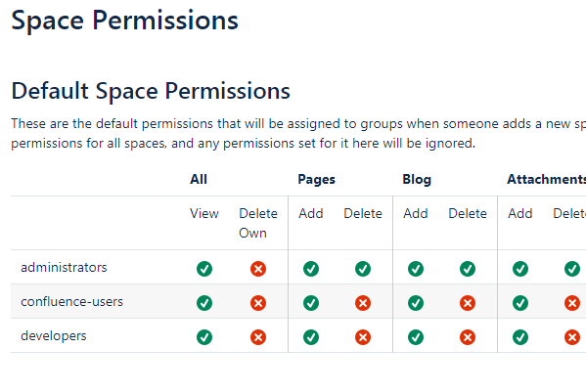The image size is (586, 392).
Task: Click administrators Pages Add green check
Action: (x=311, y=269)
